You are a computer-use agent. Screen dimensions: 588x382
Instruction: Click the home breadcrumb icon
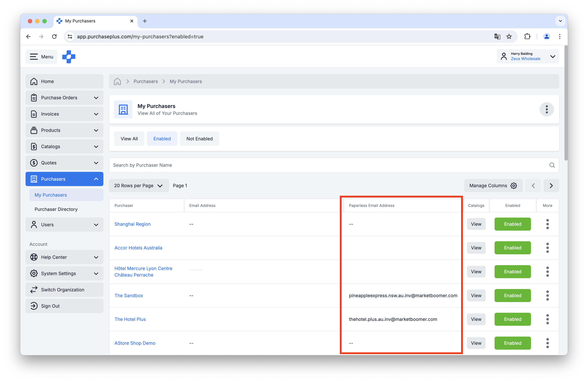point(117,81)
